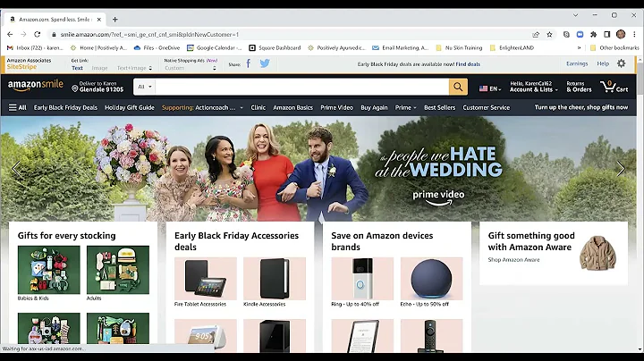
Task: Open Best Sellers nav item
Action: coord(439,107)
